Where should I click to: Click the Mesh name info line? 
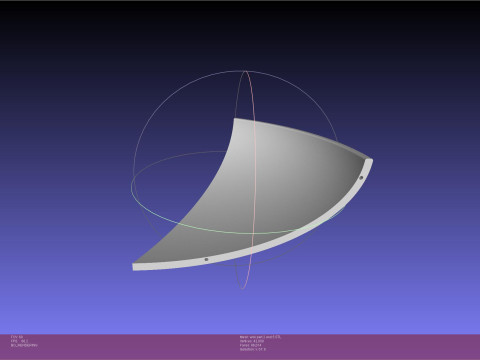pos(260,337)
